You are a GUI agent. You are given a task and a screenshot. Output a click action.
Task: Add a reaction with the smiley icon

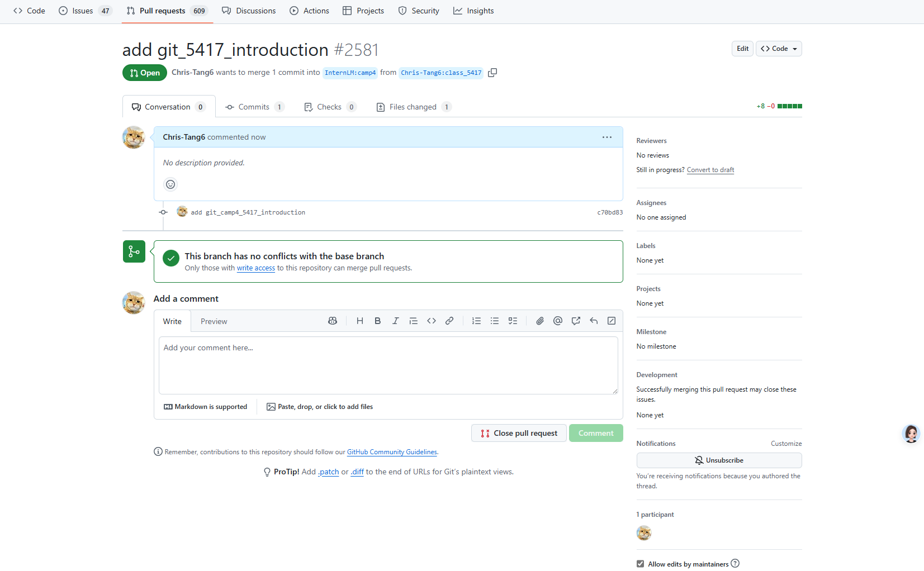coord(170,184)
